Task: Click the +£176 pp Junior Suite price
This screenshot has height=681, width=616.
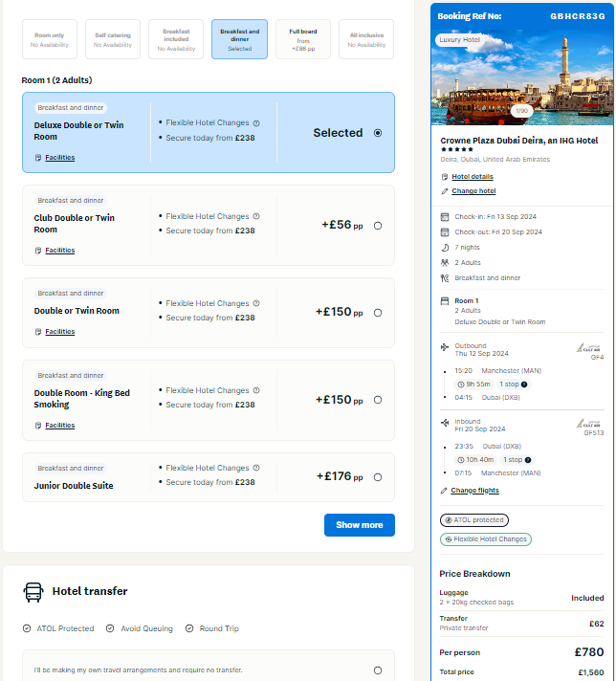Action: pos(340,476)
